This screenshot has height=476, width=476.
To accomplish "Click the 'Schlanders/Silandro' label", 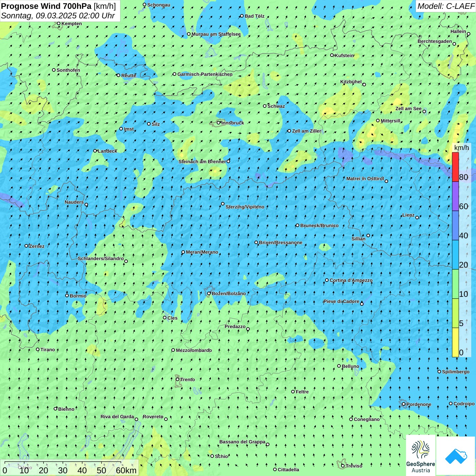I will click(101, 258).
